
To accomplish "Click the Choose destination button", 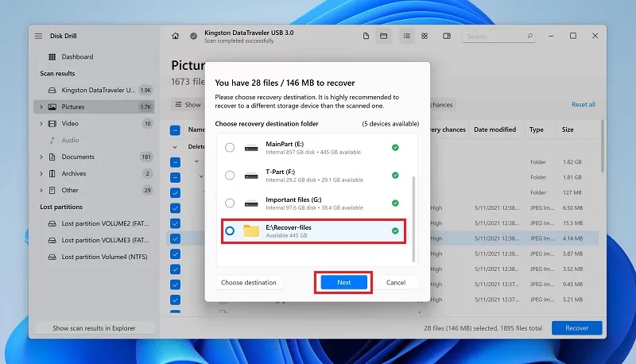I will point(249,282).
